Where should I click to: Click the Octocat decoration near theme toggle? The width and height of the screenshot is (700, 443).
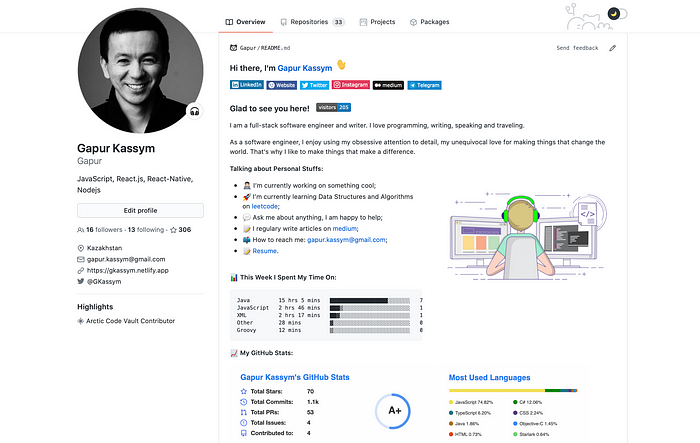pos(587,17)
